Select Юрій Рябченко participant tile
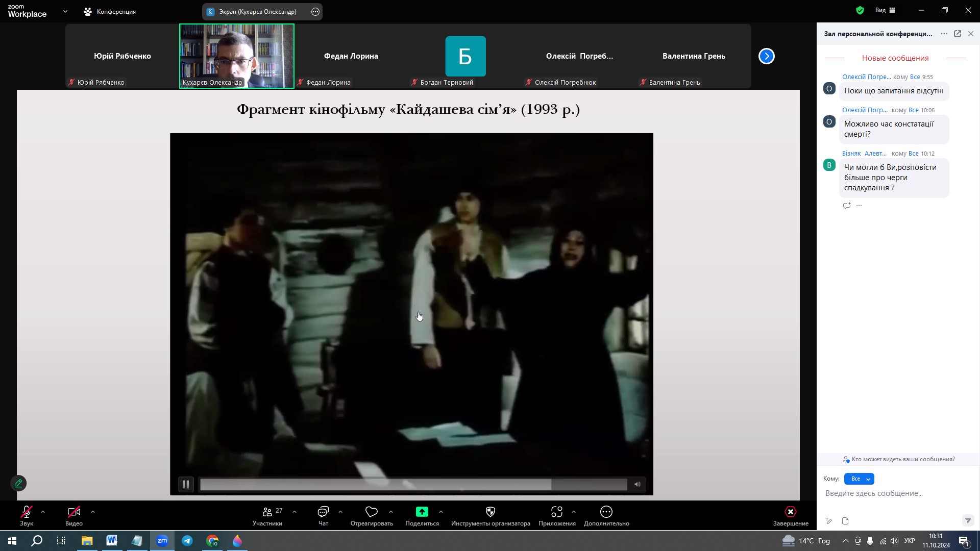Viewport: 980px width, 551px height. (x=122, y=56)
